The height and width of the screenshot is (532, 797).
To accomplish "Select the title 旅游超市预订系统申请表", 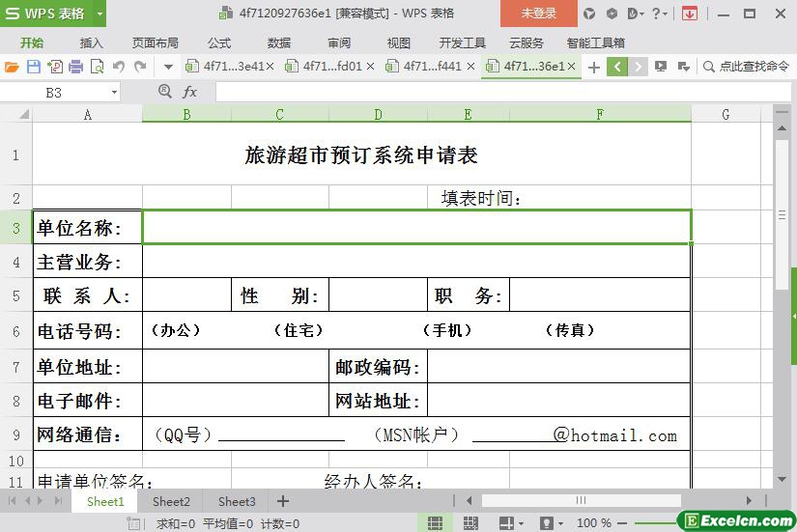I will pos(361,155).
